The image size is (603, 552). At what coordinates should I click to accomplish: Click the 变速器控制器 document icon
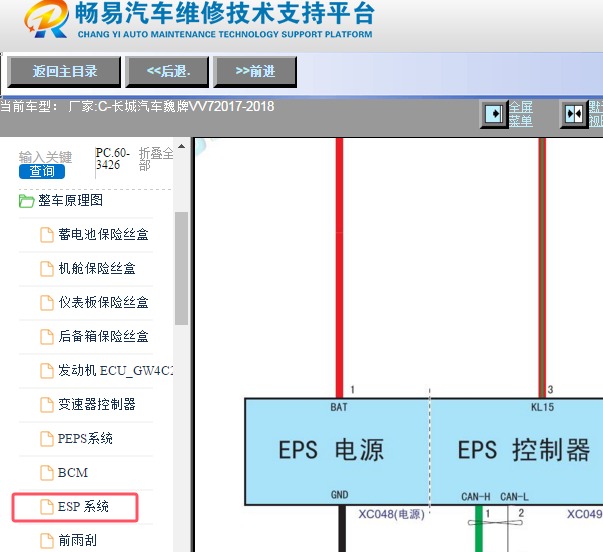point(47,405)
